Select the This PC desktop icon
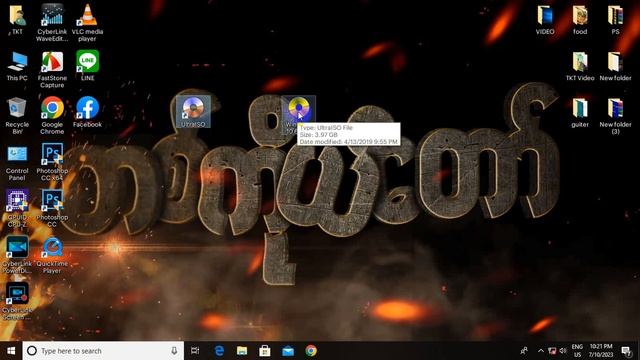This screenshot has width=640, height=360. pyautogui.click(x=17, y=66)
